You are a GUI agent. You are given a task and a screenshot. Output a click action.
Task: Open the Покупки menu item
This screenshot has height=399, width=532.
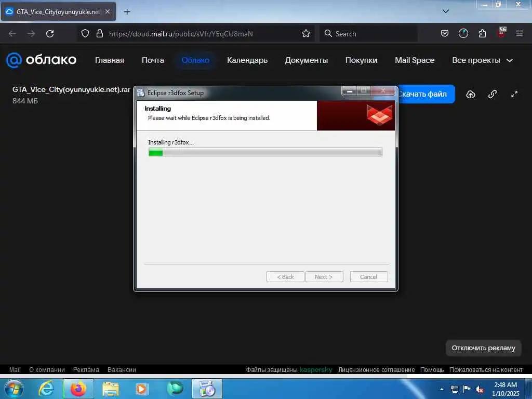click(362, 60)
